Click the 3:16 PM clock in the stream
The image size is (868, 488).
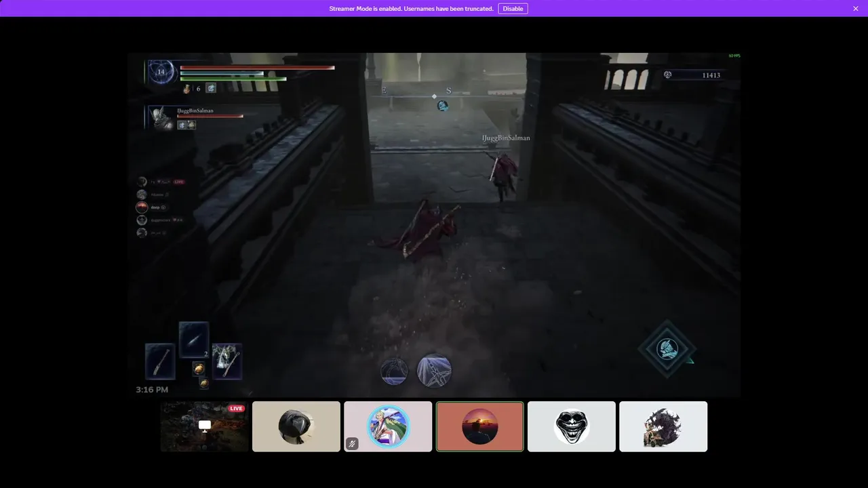[152, 390]
